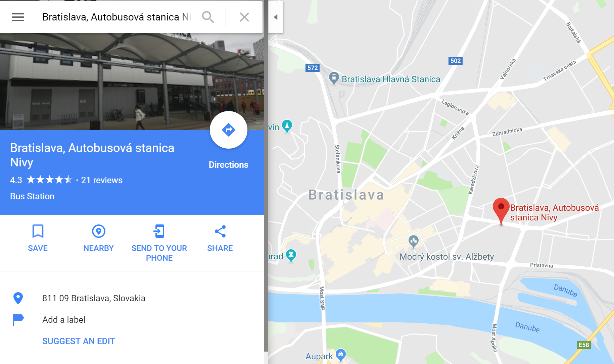Click the Aupark shopping marker

[341, 355]
